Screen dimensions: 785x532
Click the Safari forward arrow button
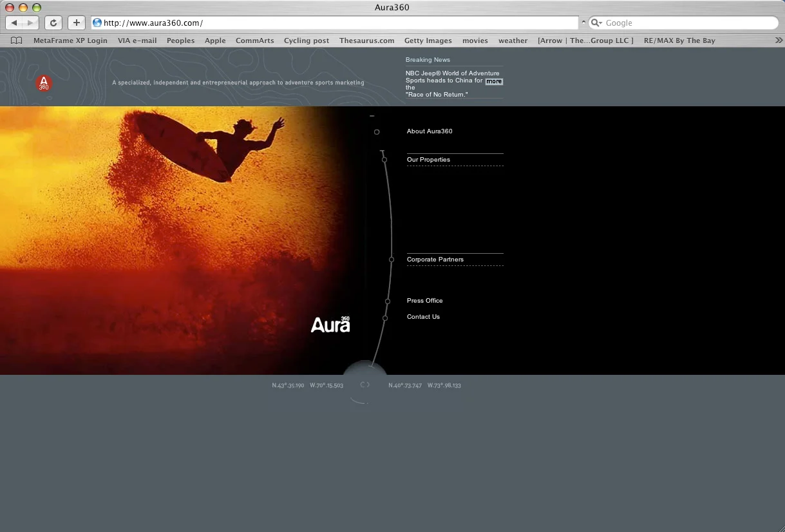(31, 23)
